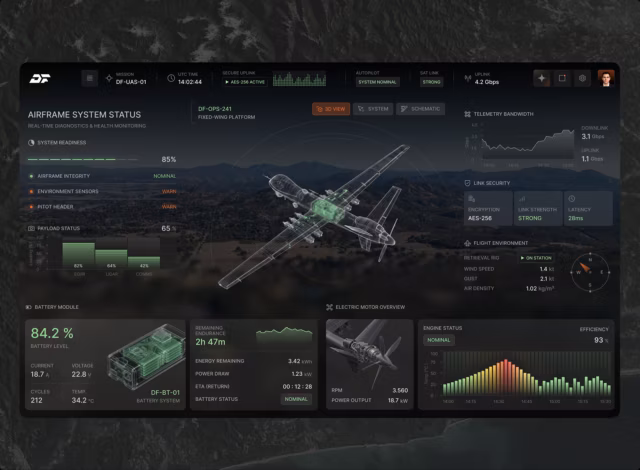Click the AES-256 ACTIVE badge

(245, 82)
